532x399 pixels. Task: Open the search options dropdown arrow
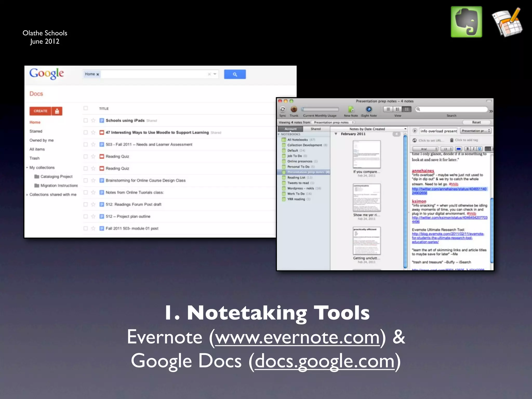pos(215,74)
